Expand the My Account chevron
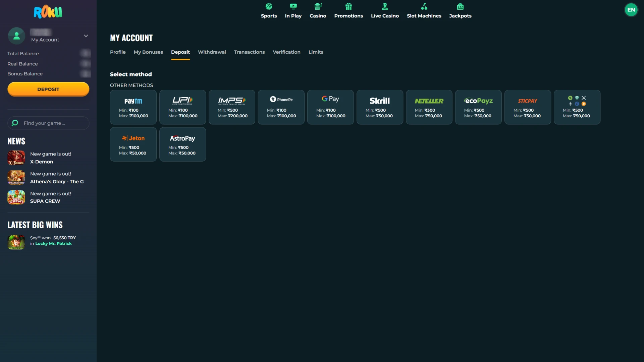 [86, 36]
